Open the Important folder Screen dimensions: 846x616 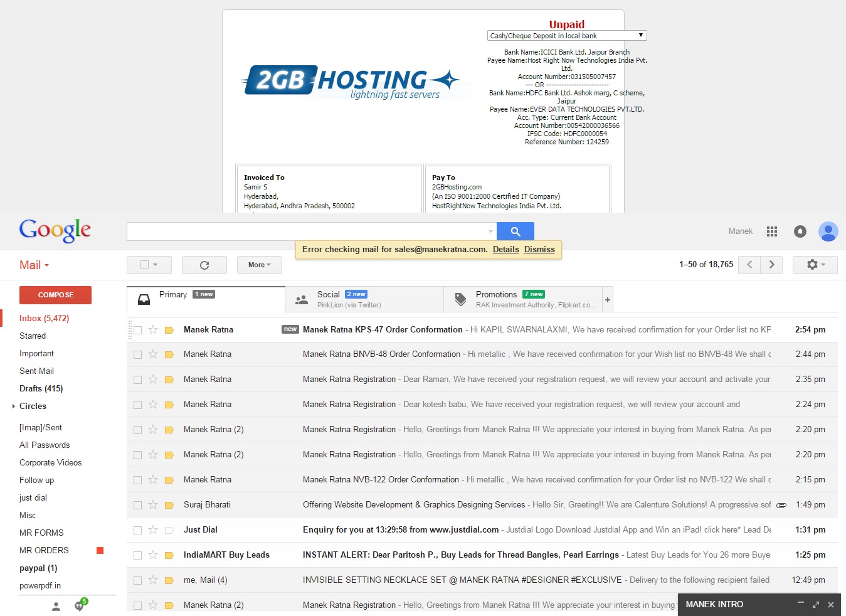coord(36,354)
